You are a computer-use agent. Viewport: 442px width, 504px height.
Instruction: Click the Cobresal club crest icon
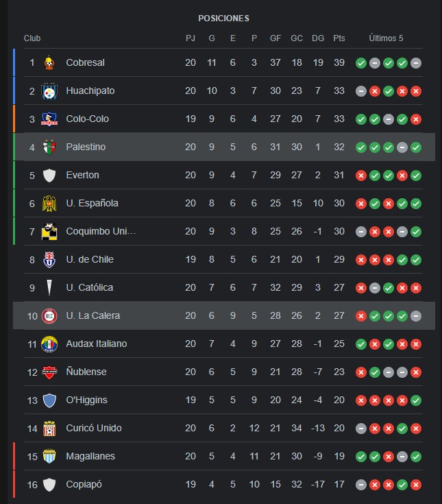click(x=49, y=62)
